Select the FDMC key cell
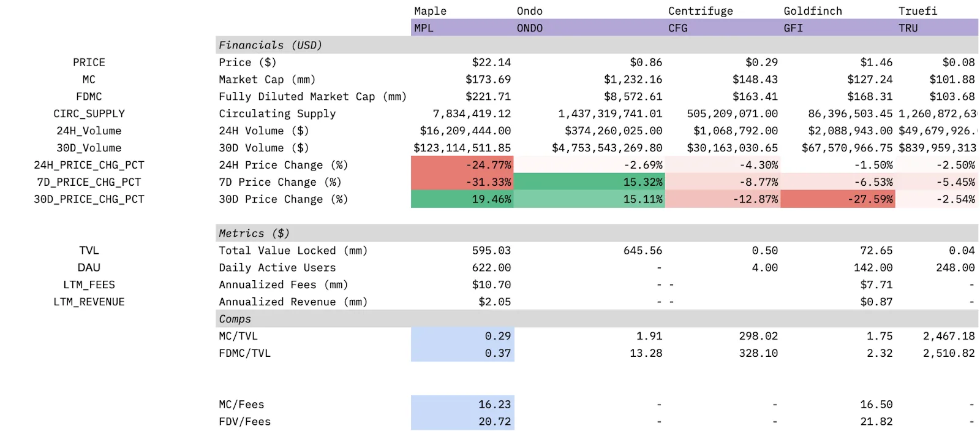980x431 pixels. 89,97
